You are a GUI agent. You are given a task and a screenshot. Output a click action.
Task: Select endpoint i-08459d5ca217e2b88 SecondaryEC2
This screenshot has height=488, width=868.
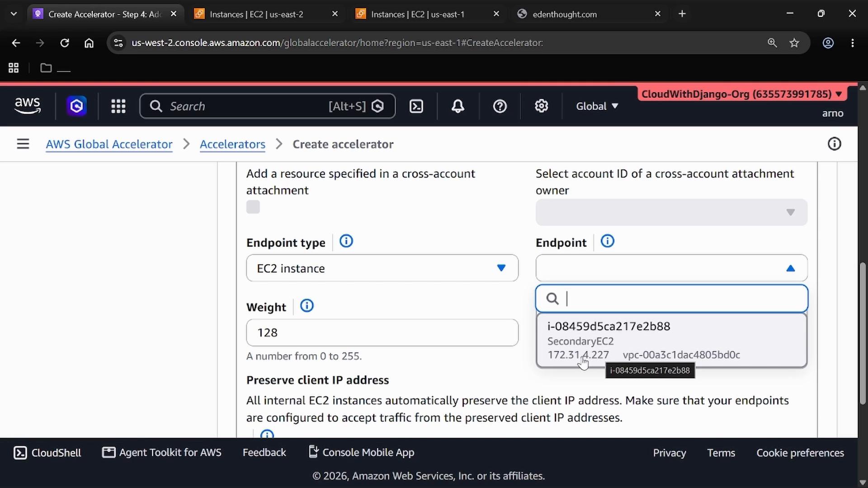coord(671,340)
